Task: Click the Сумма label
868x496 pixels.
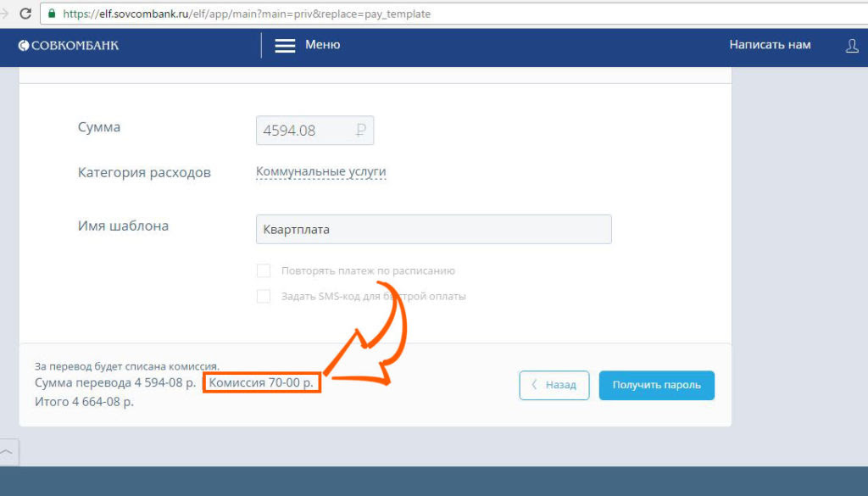Action: 99,127
